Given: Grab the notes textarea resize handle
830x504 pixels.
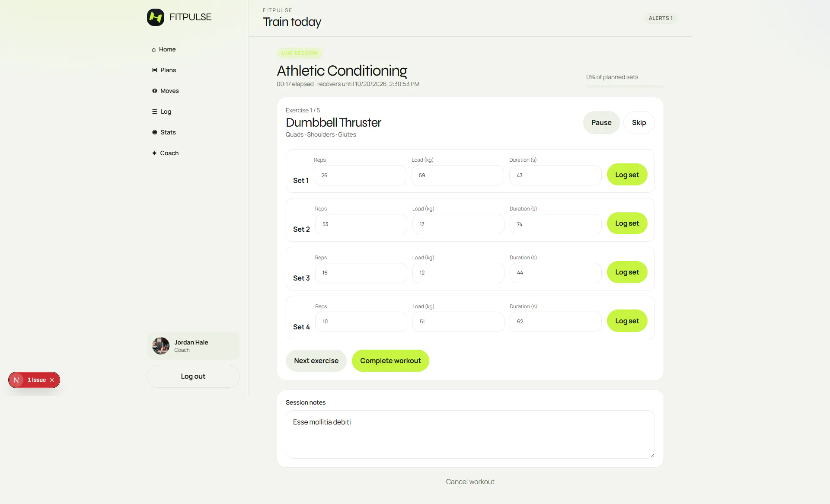Looking at the screenshot, I should click(x=652, y=456).
